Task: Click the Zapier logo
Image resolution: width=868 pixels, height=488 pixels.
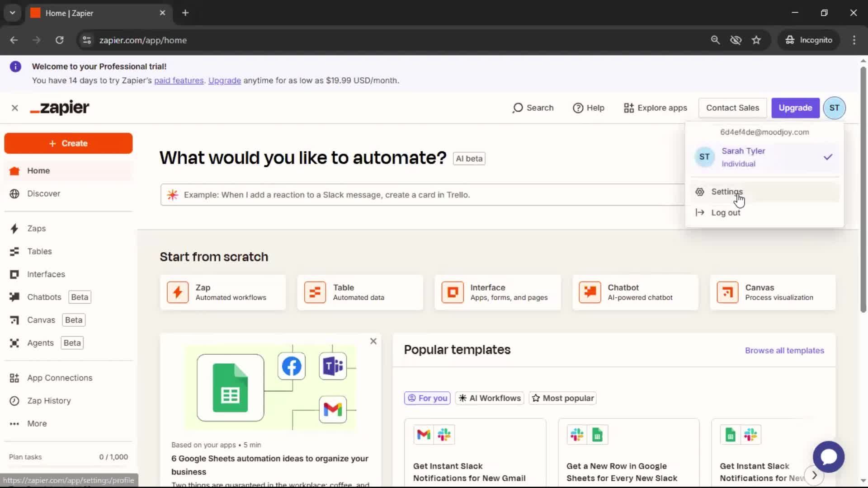Action: click(60, 108)
